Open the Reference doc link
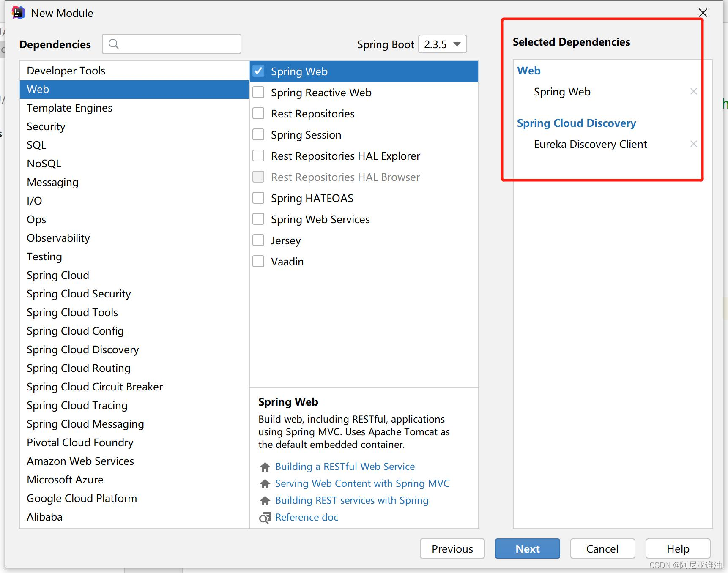The width and height of the screenshot is (728, 573). 307,517
